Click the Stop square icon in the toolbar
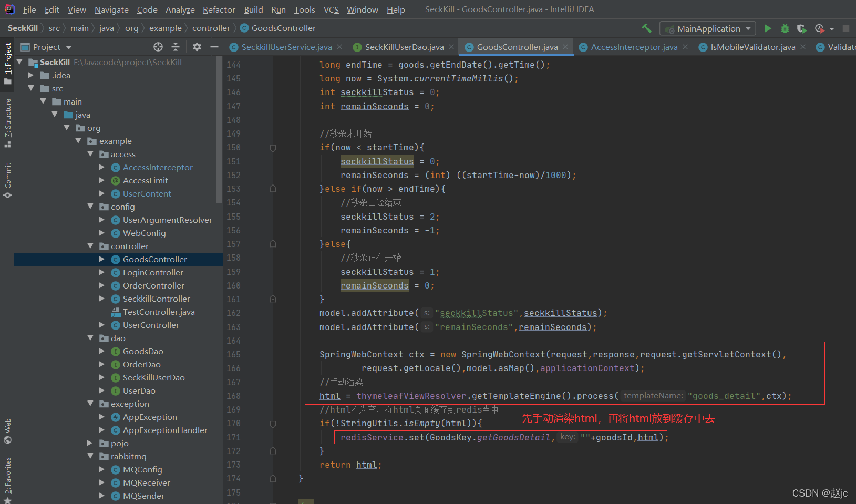The height and width of the screenshot is (504, 856). pyautogui.click(x=846, y=28)
